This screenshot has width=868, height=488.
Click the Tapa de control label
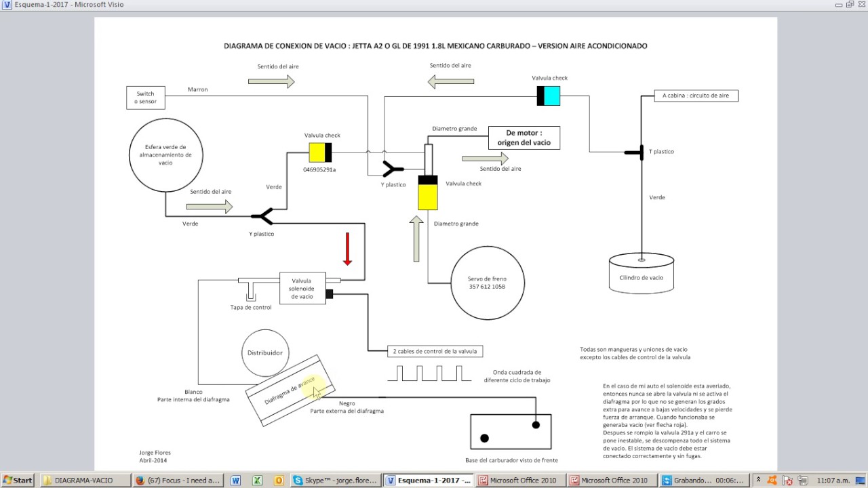click(x=251, y=307)
